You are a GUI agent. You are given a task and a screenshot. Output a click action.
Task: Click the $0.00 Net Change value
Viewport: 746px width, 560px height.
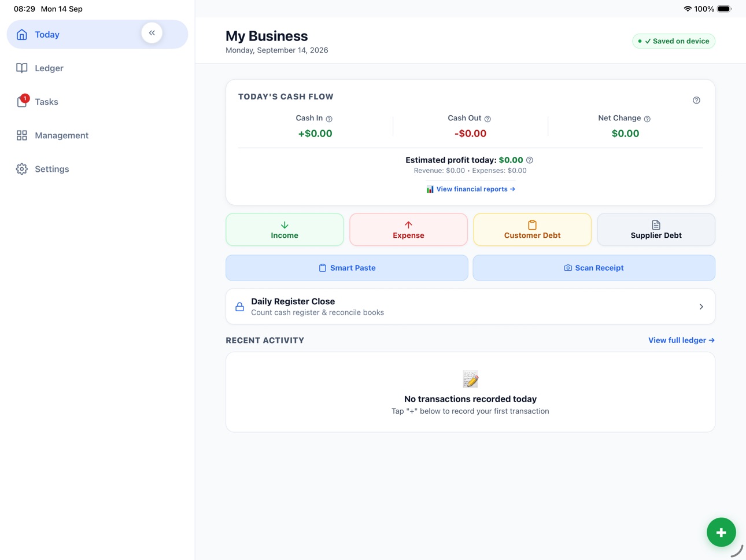coord(625,134)
